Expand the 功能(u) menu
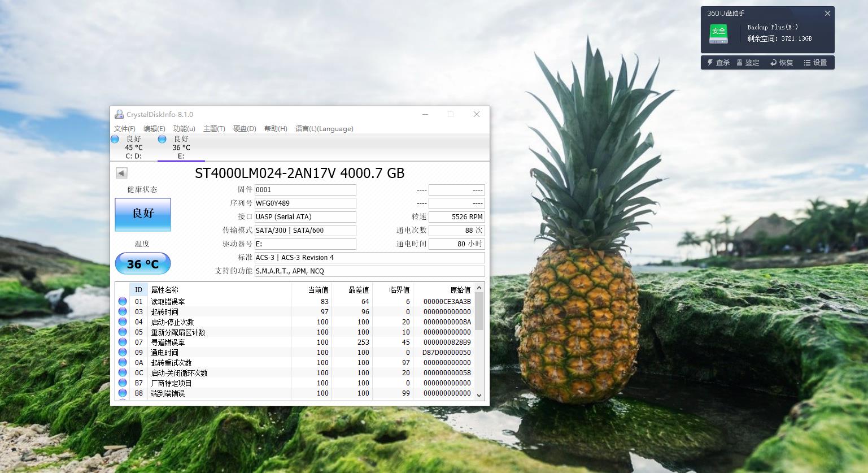The height and width of the screenshot is (473, 868). click(183, 129)
